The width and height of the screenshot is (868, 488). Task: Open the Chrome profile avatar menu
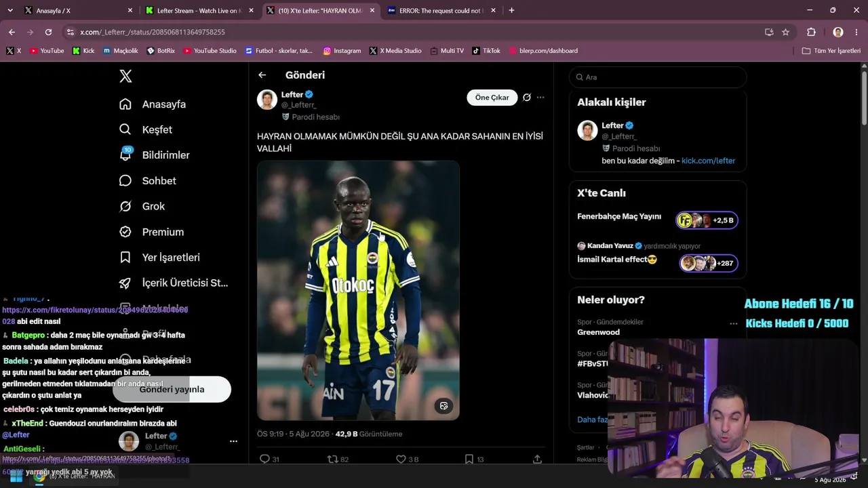click(838, 32)
